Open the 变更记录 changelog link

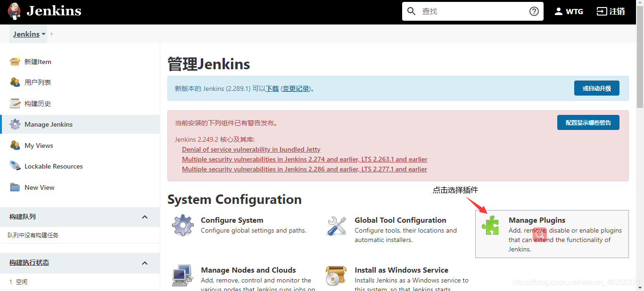point(296,89)
